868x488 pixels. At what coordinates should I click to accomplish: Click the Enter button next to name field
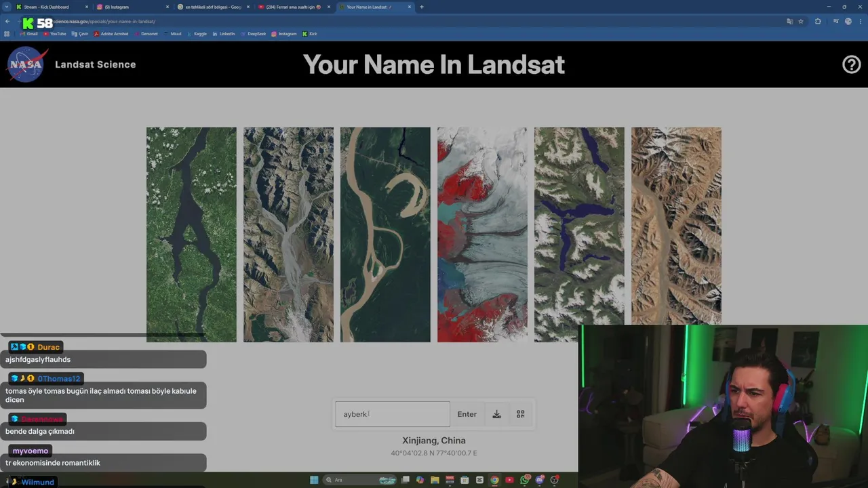pyautogui.click(x=467, y=414)
